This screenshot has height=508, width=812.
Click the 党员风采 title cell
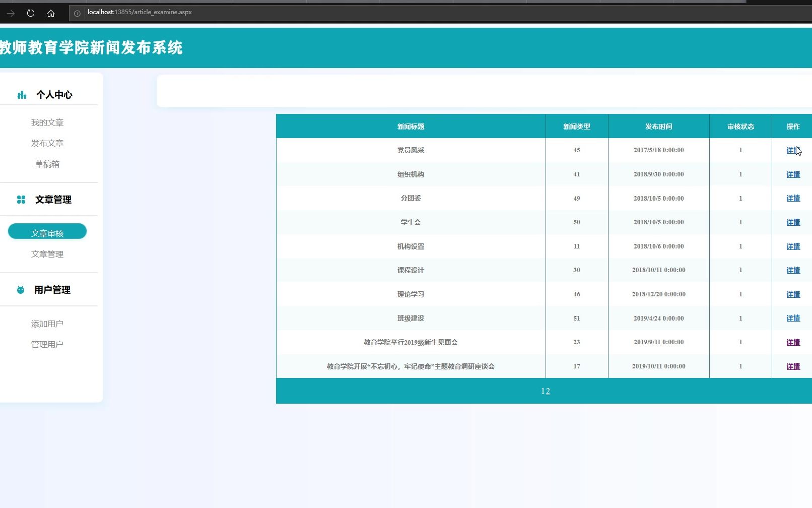click(x=411, y=150)
